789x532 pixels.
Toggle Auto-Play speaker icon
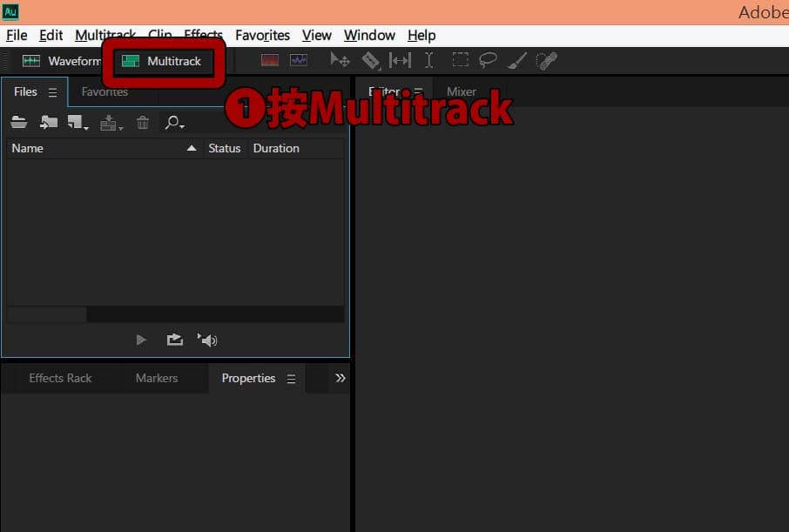(x=206, y=340)
